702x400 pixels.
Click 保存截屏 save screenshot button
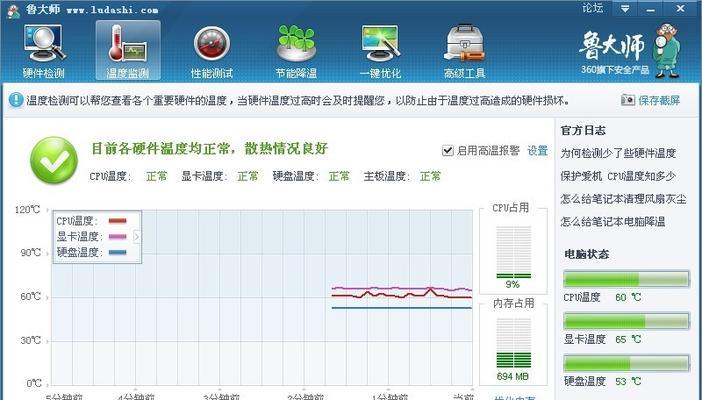[659, 100]
